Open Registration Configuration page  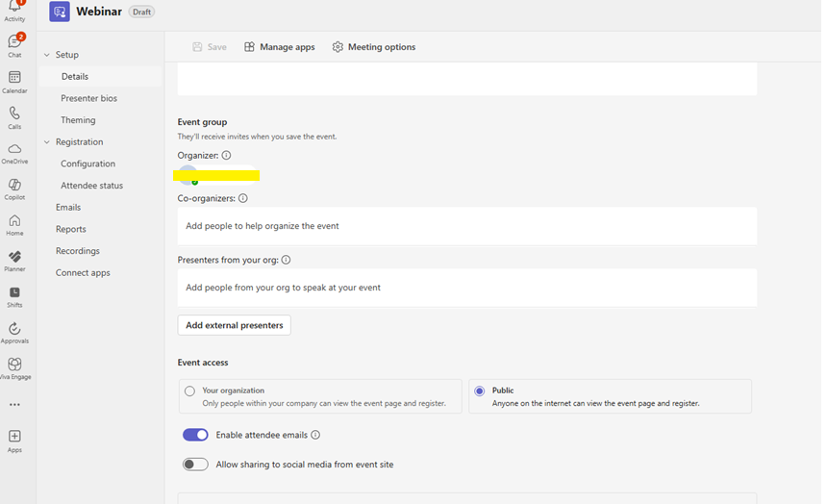[88, 164]
